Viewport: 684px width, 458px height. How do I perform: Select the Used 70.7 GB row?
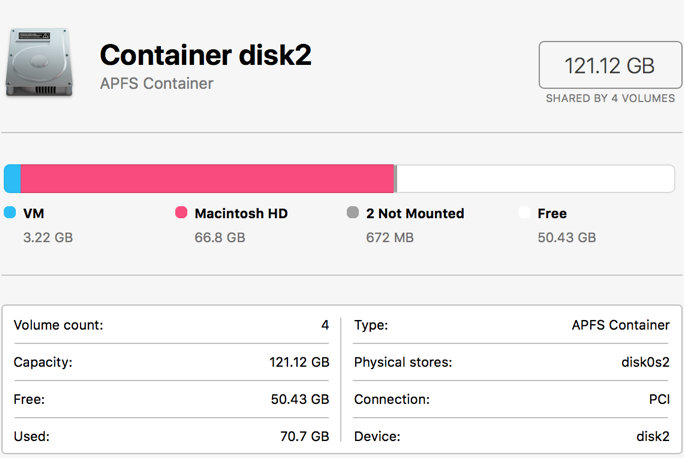171,436
